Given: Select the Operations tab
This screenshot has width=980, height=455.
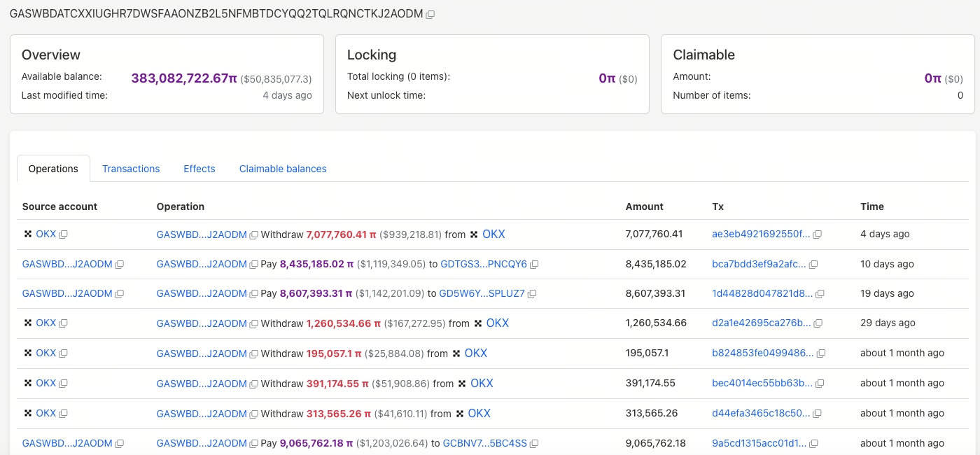Looking at the screenshot, I should [53, 169].
